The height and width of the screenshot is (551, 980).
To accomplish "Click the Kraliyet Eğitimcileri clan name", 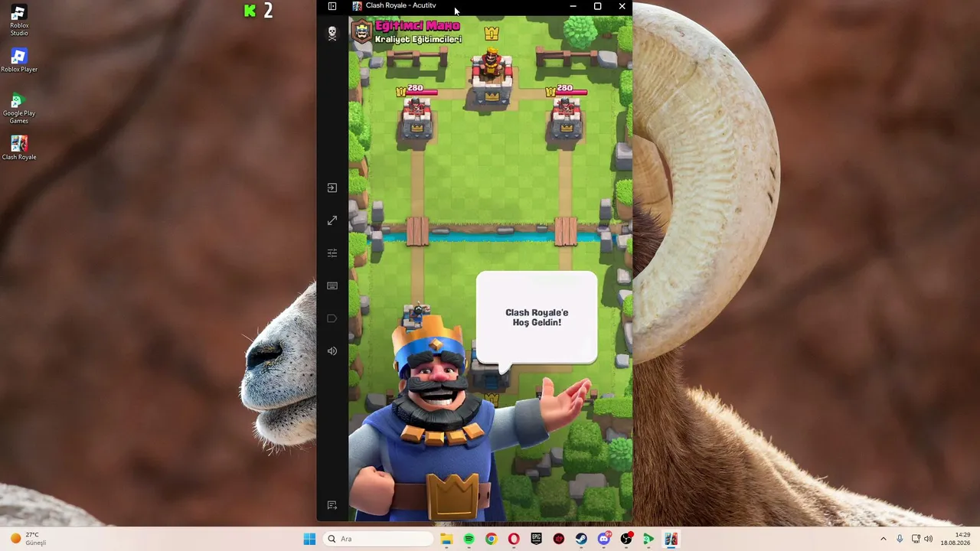I will pos(418,39).
